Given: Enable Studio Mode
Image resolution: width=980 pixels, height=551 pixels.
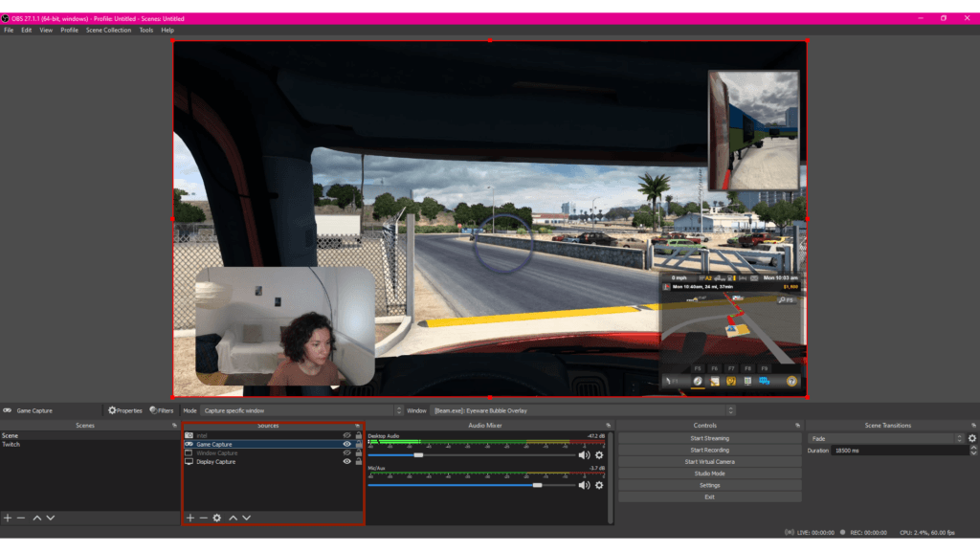Looking at the screenshot, I should [709, 474].
